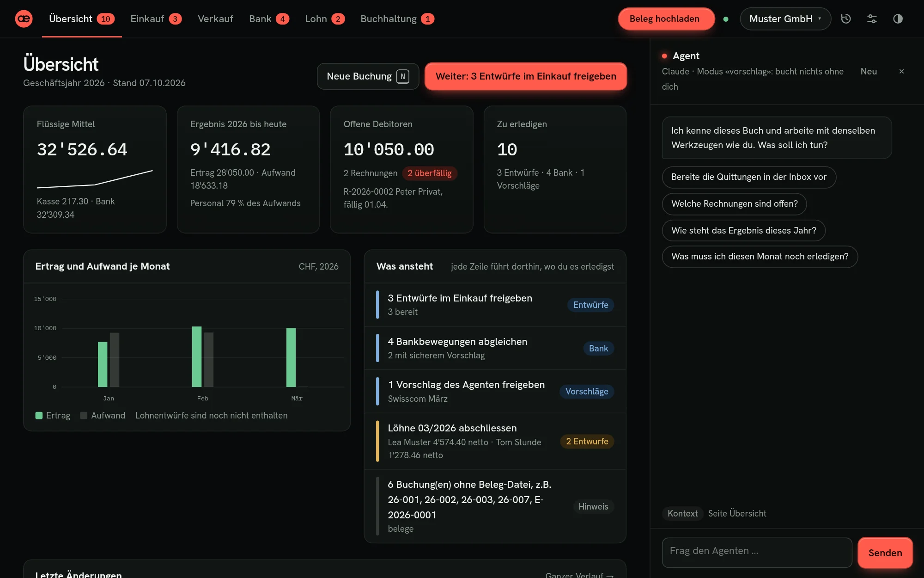Click the Entwürfe tag
The height and width of the screenshot is (578, 924).
coord(590,305)
